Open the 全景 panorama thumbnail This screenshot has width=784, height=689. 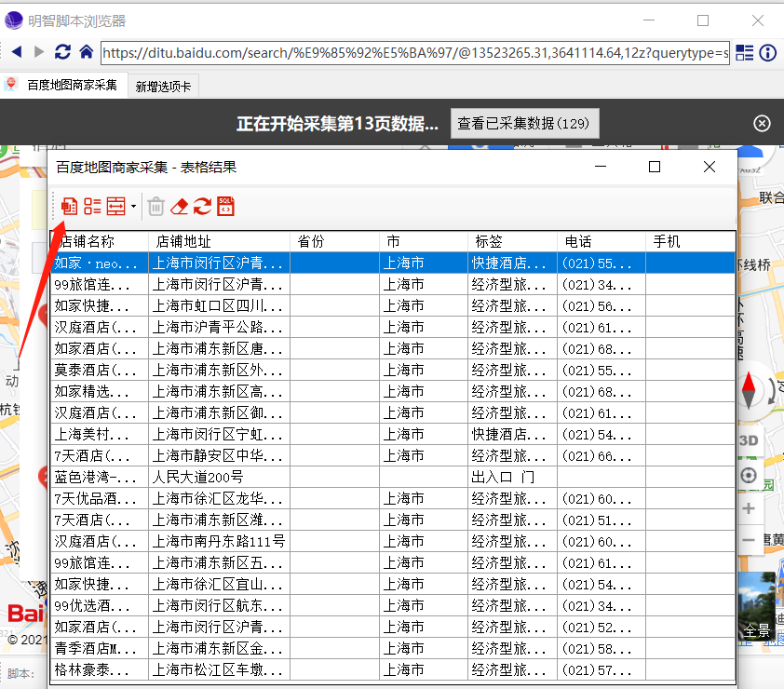coord(757,606)
